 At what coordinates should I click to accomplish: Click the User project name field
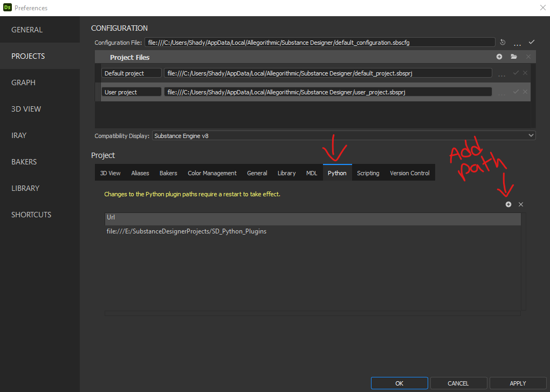click(131, 92)
